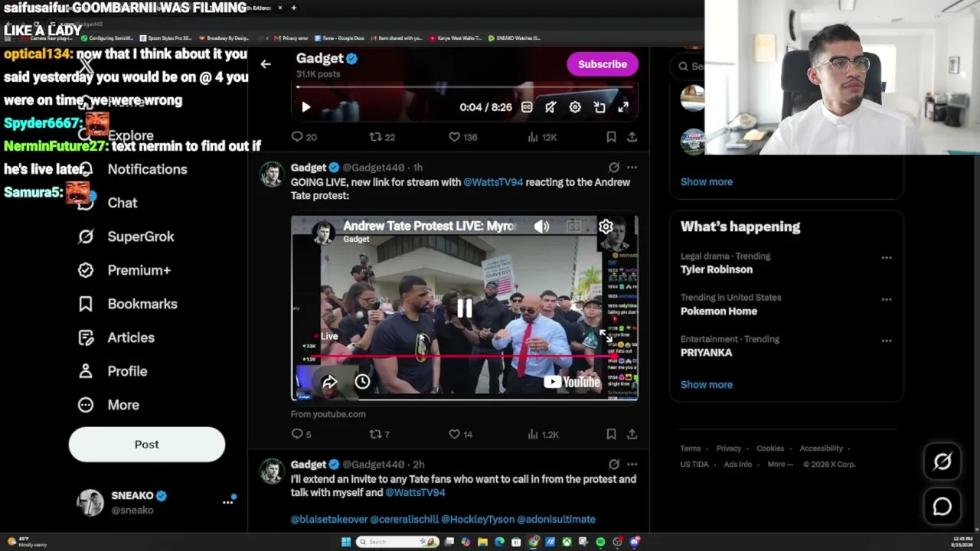Viewport: 980px width, 551px height.
Task: Open the floating Grok button
Action: tap(942, 461)
